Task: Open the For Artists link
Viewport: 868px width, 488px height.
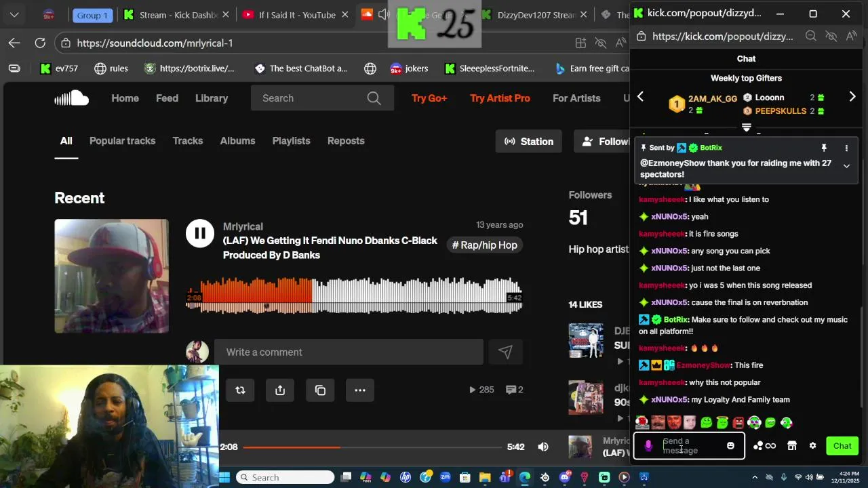Action: pos(576,98)
